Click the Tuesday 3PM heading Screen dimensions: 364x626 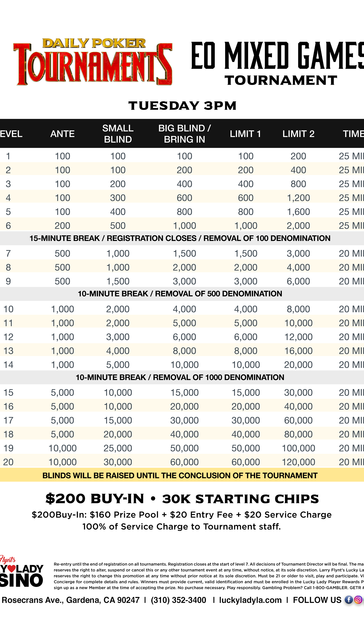pyautogui.click(x=182, y=106)
